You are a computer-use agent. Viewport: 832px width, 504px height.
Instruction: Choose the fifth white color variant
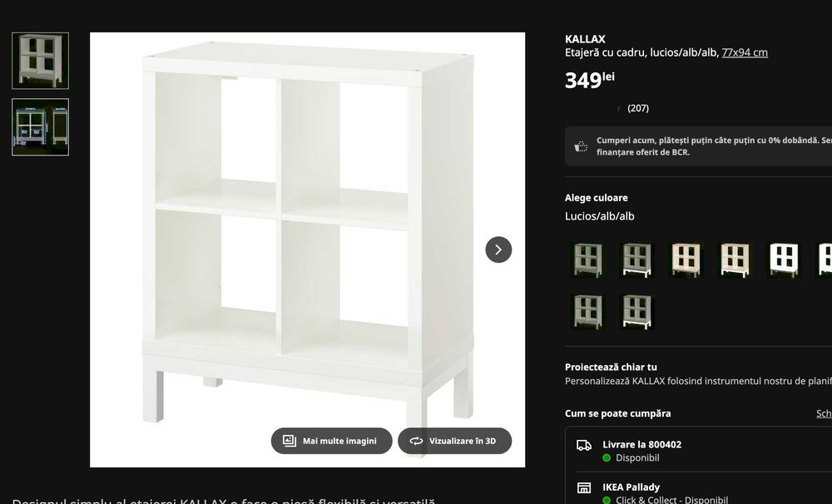click(783, 260)
